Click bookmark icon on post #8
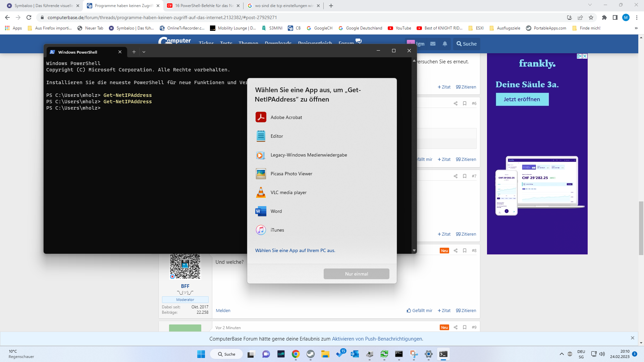The height and width of the screenshot is (362, 644). coord(465,251)
